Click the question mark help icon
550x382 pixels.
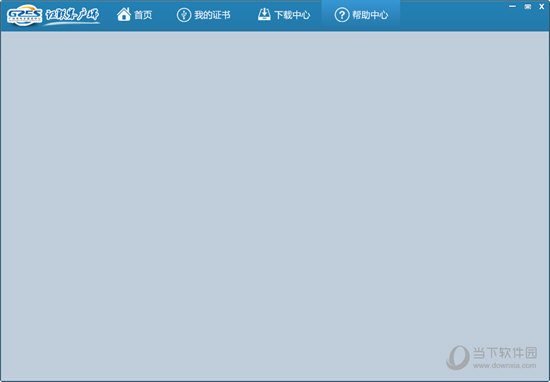[342, 15]
